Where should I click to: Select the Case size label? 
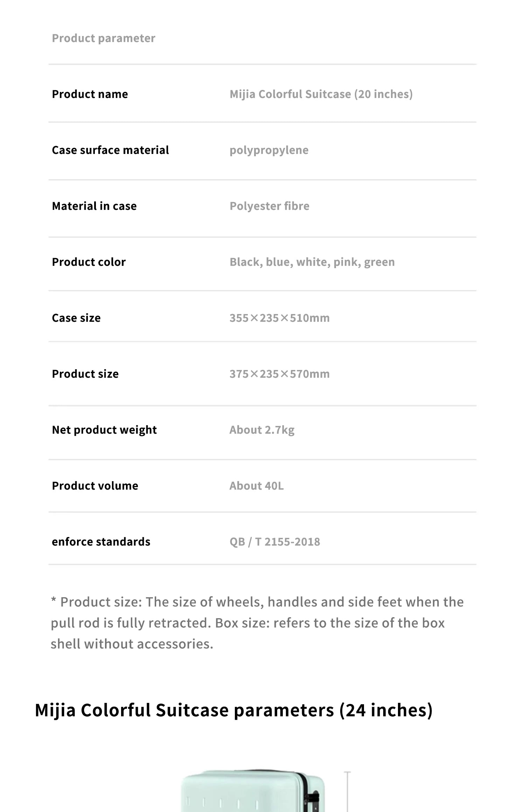(76, 318)
